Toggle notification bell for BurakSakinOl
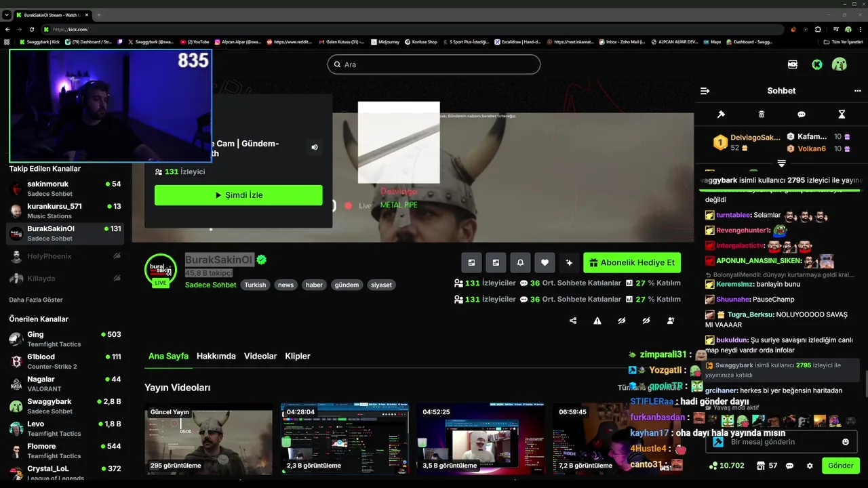 [x=520, y=262]
